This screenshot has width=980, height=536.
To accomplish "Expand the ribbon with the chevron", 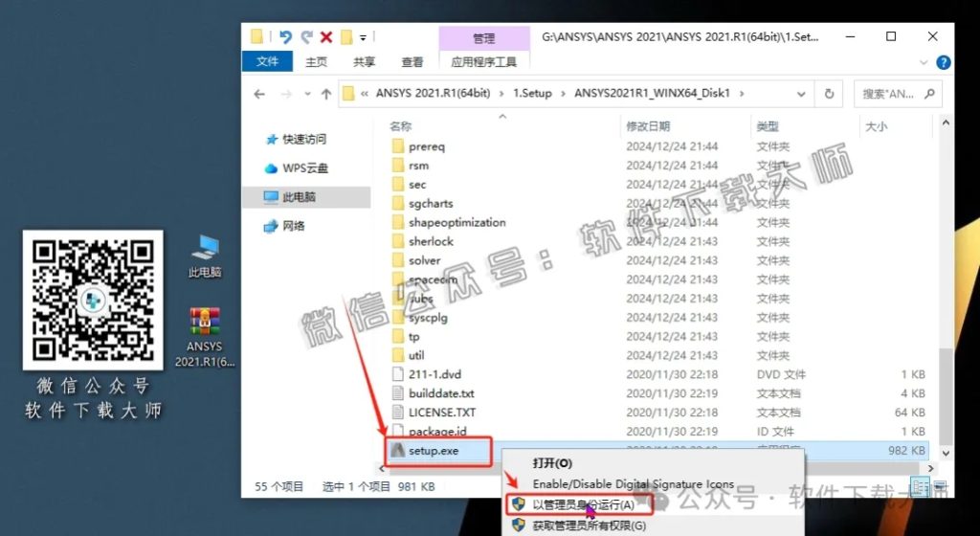I will pos(924,62).
